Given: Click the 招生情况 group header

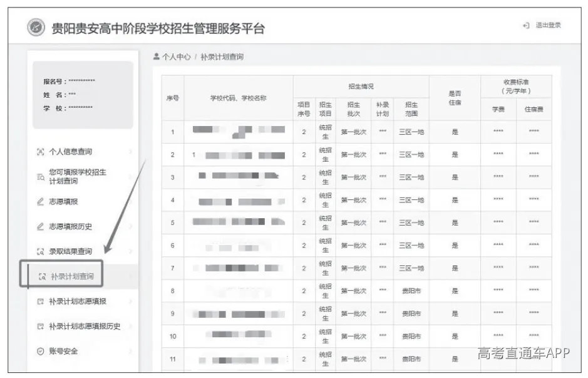Looking at the screenshot, I should (x=361, y=87).
